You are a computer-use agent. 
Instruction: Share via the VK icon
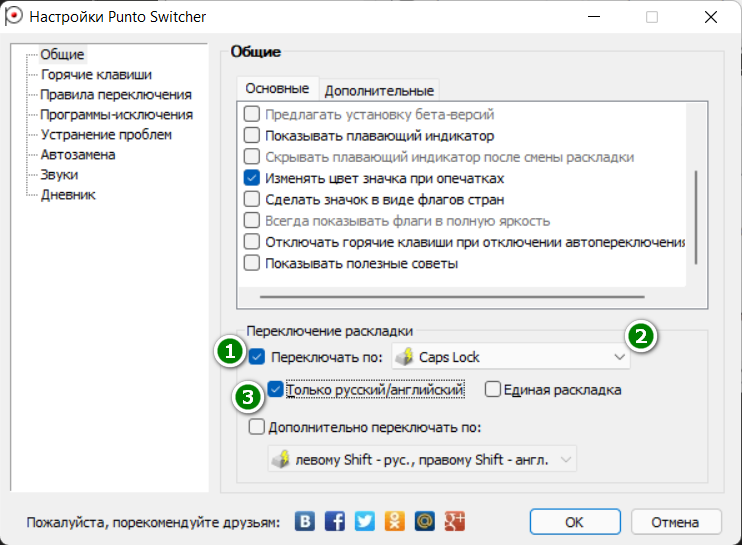point(305,521)
